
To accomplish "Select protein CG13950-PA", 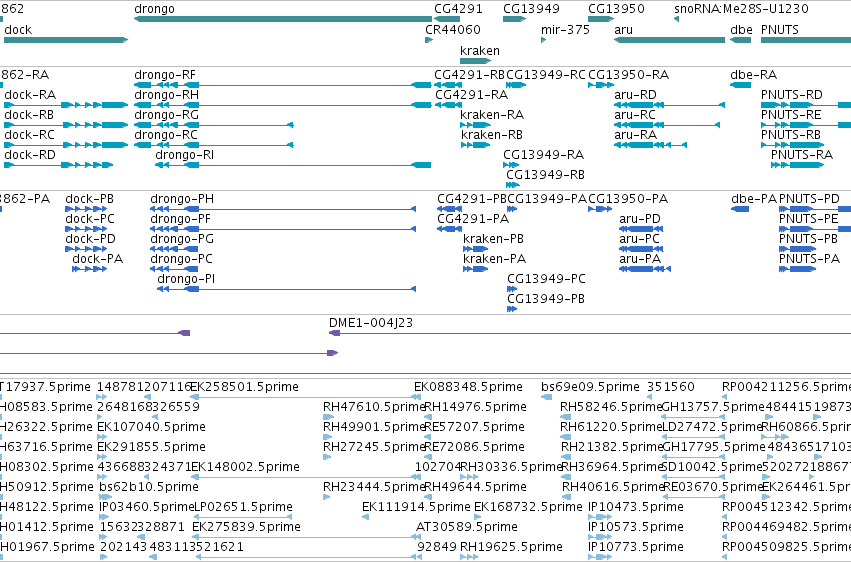I will (600, 209).
